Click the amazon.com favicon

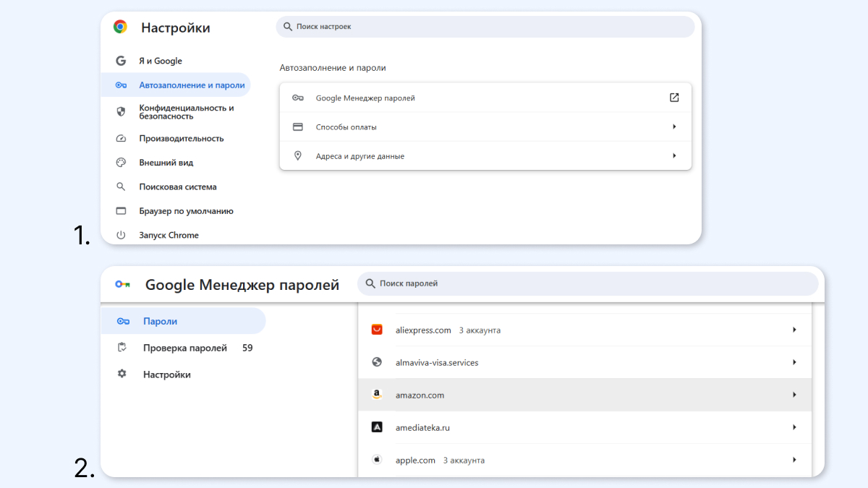click(377, 395)
